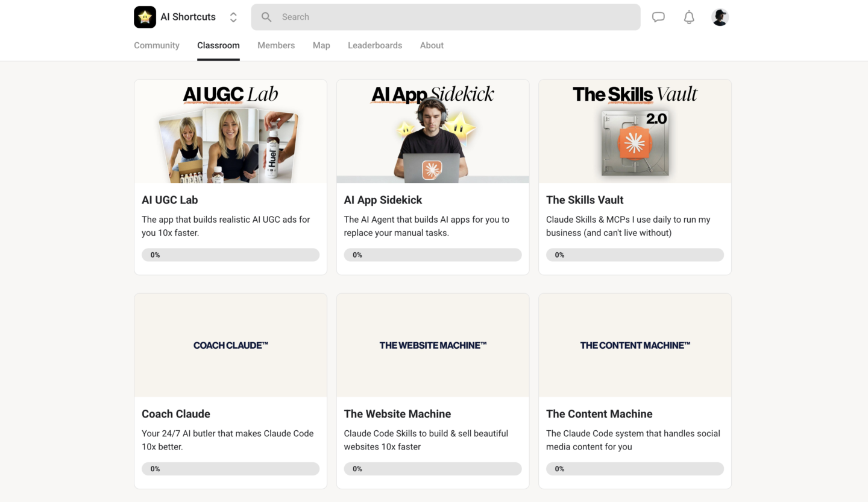Open the AI App Sidekick cover image
Image resolution: width=868 pixels, height=502 pixels.
point(433,132)
